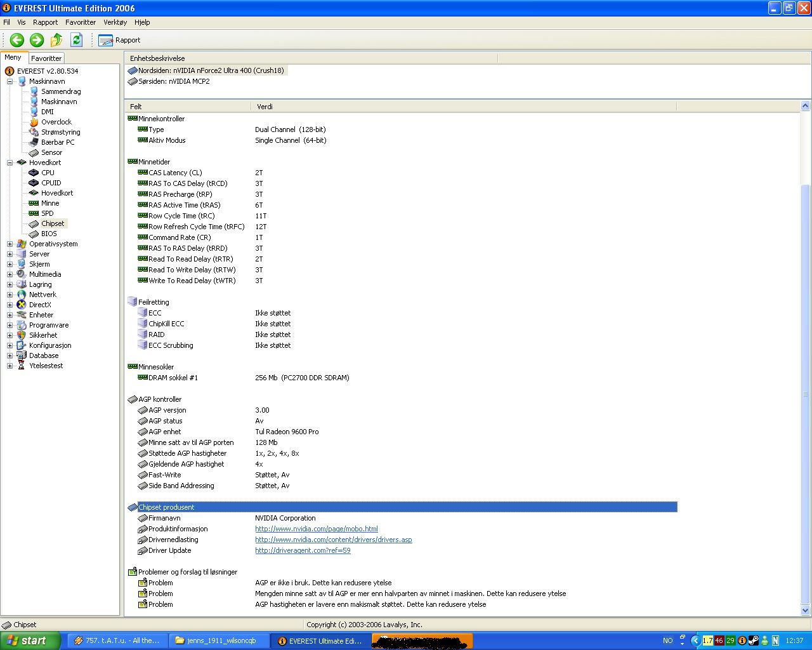812x650 pixels.
Task: Collapse the Maskinnavn tree node
Action: [x=10, y=81]
